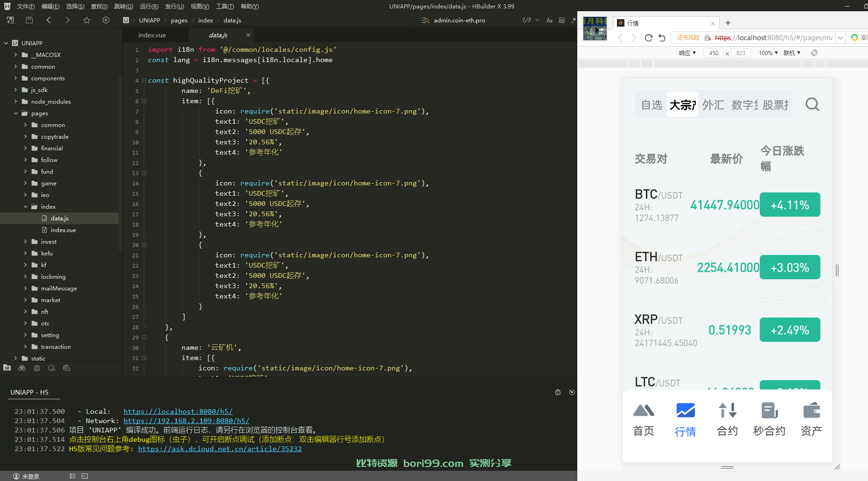Screen dimensions: 868x481
Task: Click the pages breadcrumb segment
Action: 179,20
